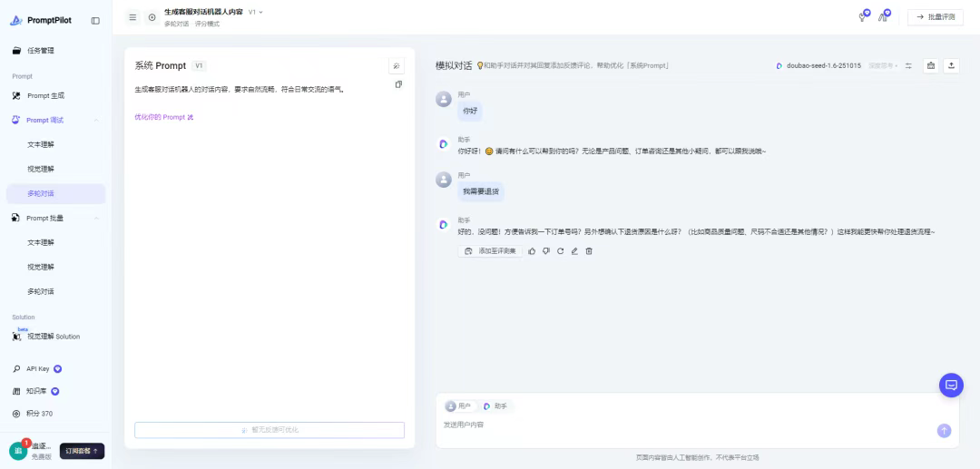Give thumbs up to the assistant reply
980x469 pixels.
pos(532,251)
